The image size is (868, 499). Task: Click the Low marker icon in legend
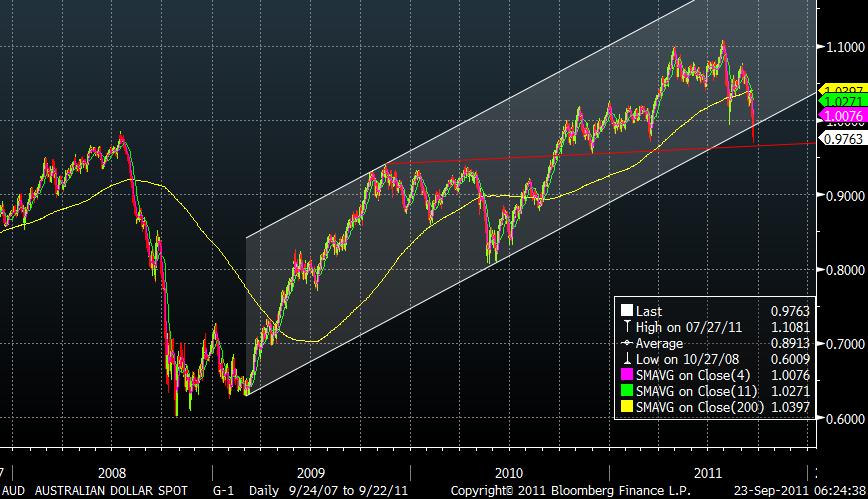[x=627, y=359]
